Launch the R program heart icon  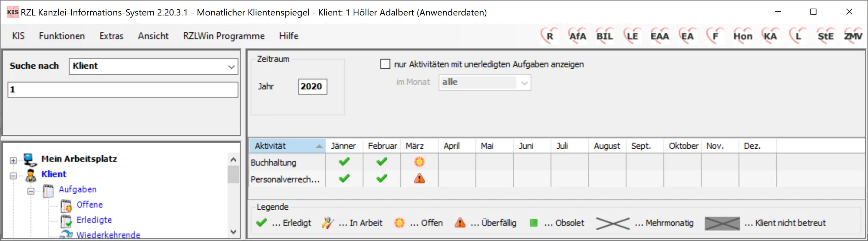point(549,36)
